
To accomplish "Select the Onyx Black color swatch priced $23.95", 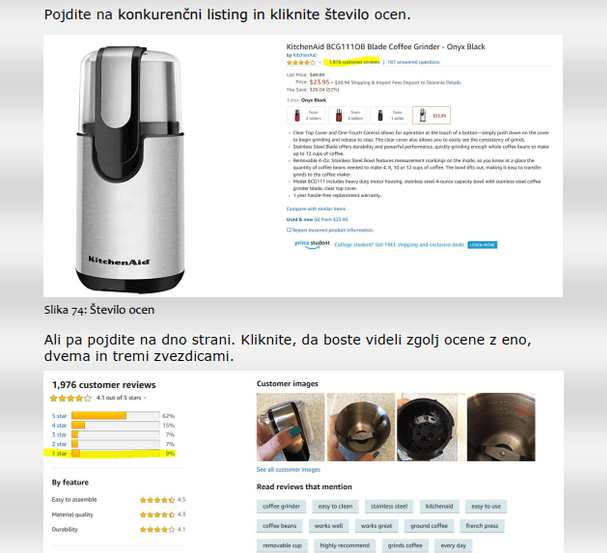I will (431, 115).
